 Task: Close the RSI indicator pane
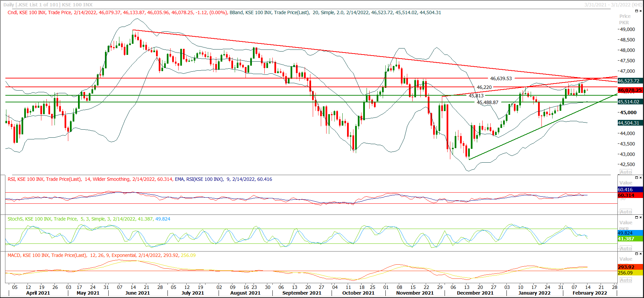(640, 177)
